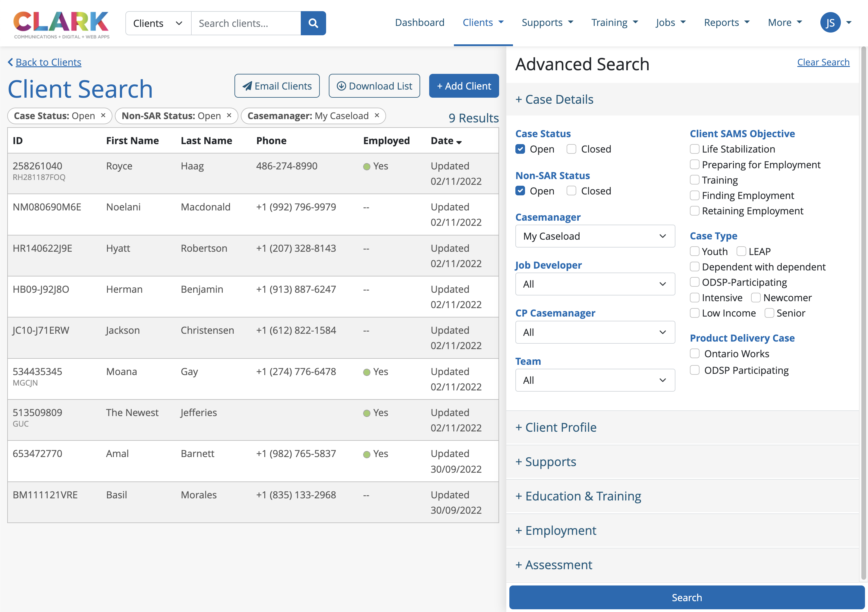Go to the Dashboard nav item
This screenshot has width=868, height=612.
click(x=420, y=23)
